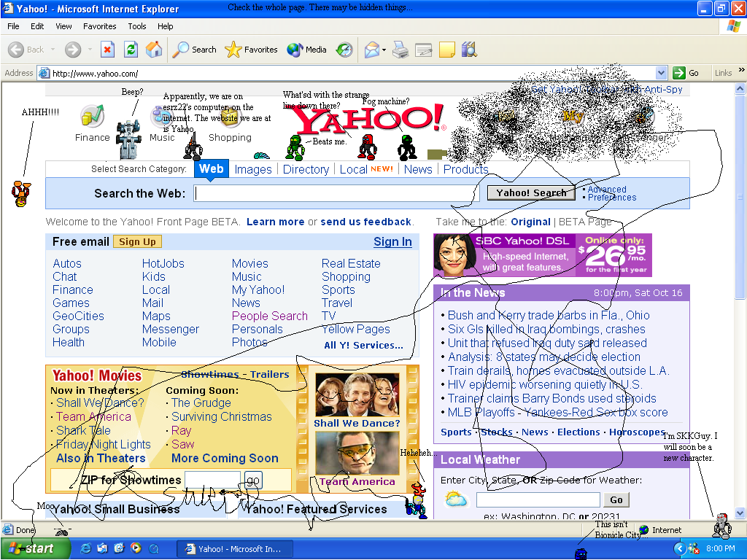Open the Favorites star button
747x560 pixels.
(251, 50)
